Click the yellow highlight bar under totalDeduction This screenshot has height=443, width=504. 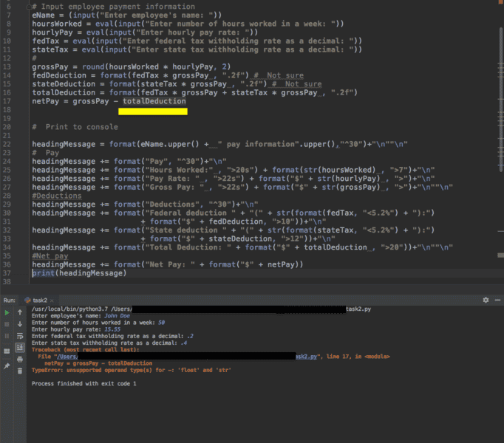click(x=152, y=111)
